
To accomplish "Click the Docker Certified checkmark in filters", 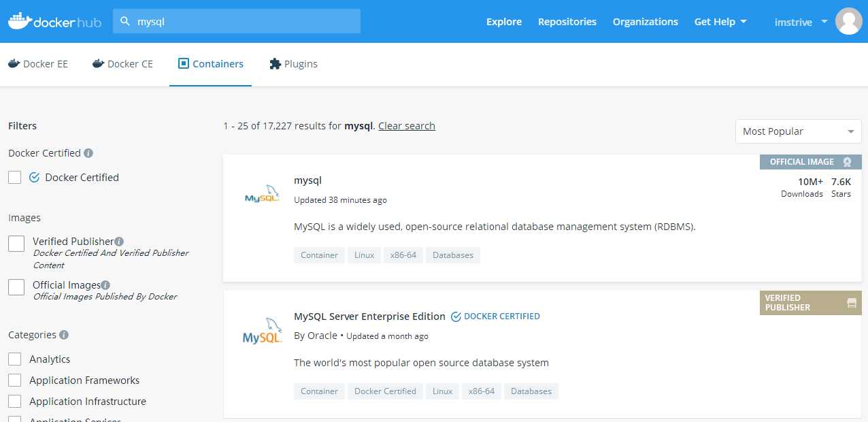I will (35, 178).
